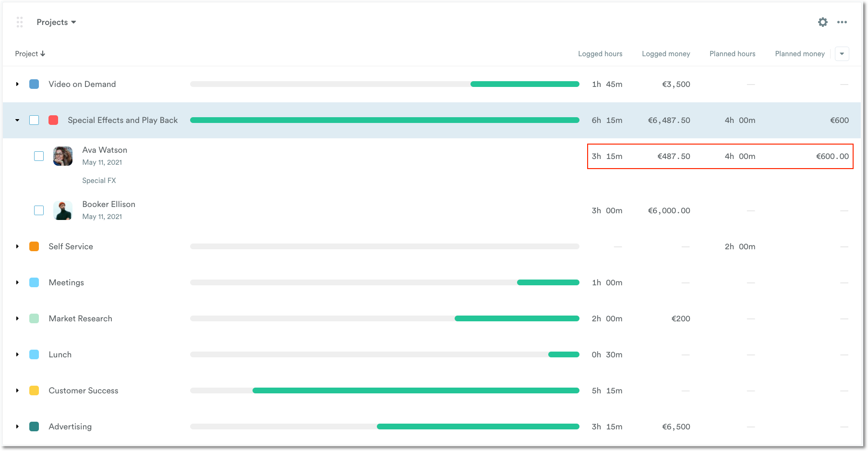
Task: Click the Logged hours column header
Action: point(600,53)
